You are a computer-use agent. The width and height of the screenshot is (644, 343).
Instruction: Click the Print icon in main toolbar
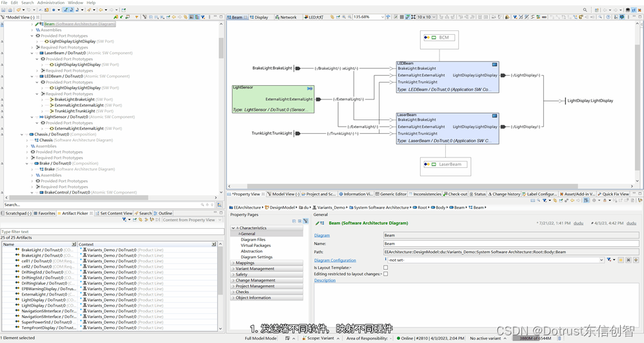(10, 10)
